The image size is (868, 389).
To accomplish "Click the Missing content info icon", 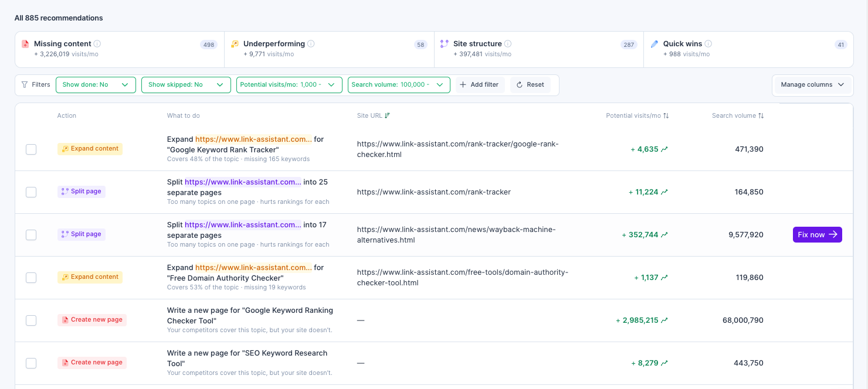I will (x=97, y=44).
